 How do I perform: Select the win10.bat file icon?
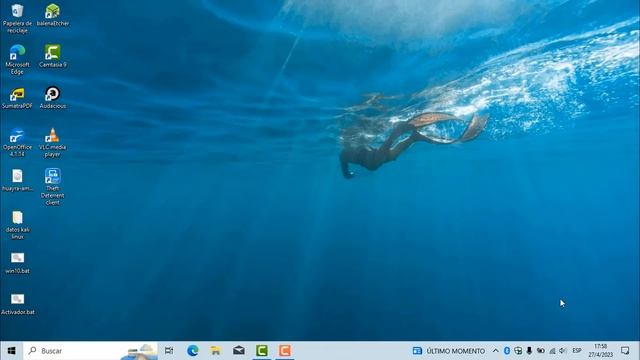17,262
